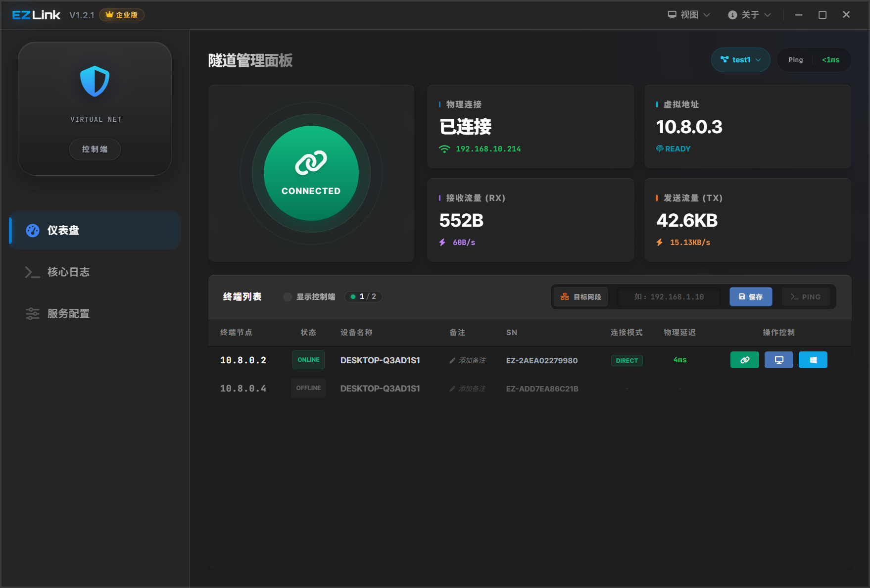Open remote desktop monitor icon for 10.8.0.2
Viewport: 870px width, 588px height.
coord(778,360)
